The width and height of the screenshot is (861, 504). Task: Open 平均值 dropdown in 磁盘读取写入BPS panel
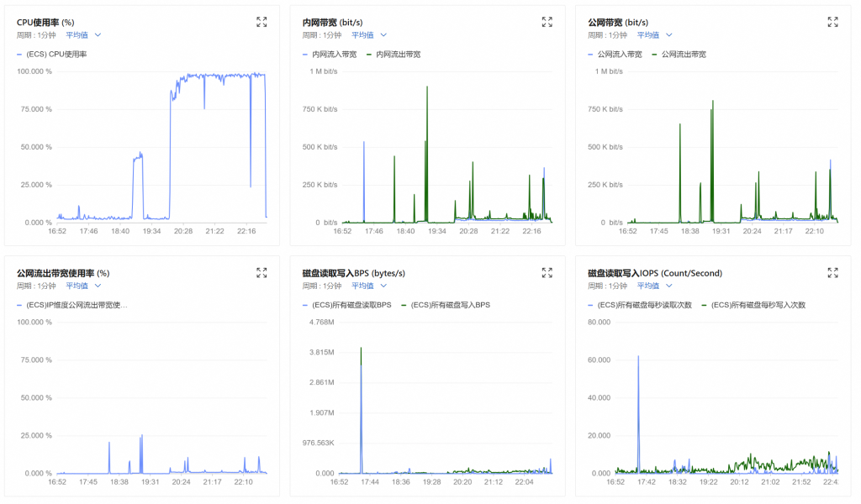[369, 286]
